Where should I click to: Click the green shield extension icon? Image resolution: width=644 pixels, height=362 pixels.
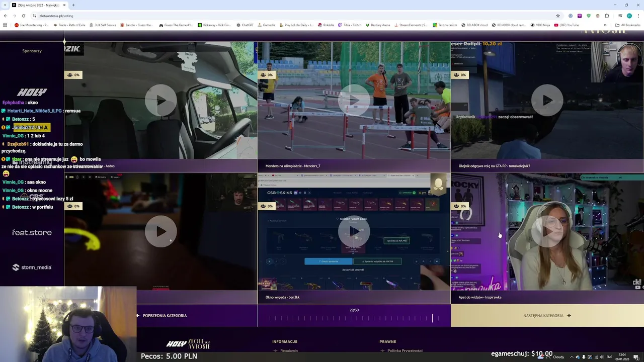point(589,16)
